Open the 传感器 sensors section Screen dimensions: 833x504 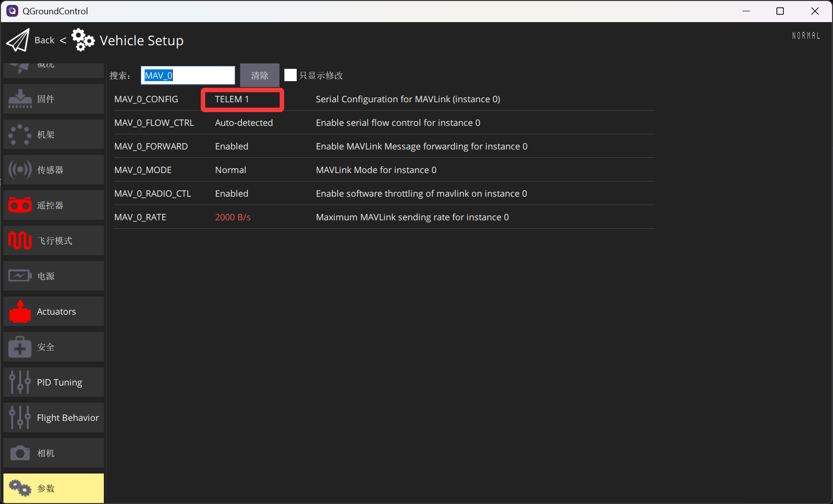click(x=54, y=170)
